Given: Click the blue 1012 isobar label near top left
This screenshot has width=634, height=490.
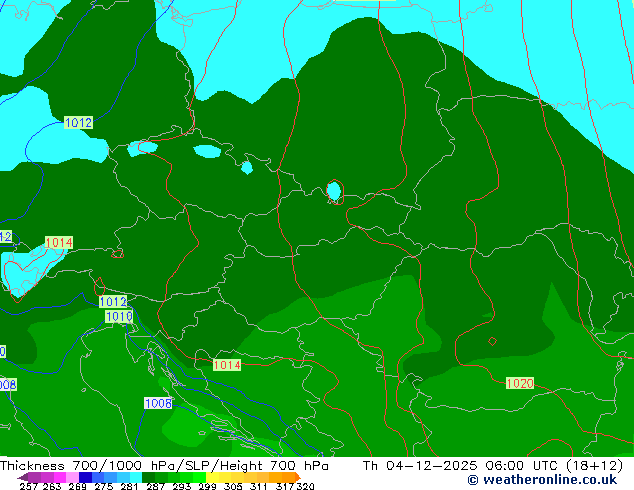Looking at the screenshot, I should 78,122.
